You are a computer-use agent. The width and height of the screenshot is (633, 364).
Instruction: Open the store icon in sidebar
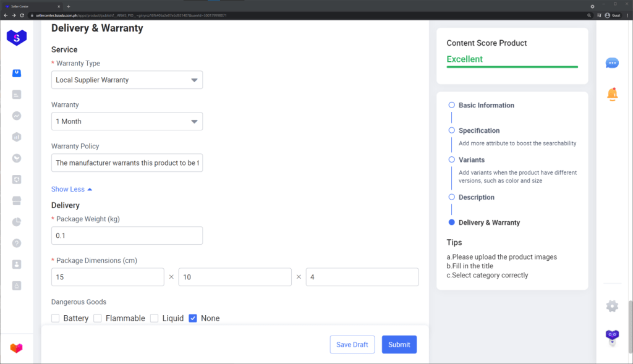(x=17, y=201)
